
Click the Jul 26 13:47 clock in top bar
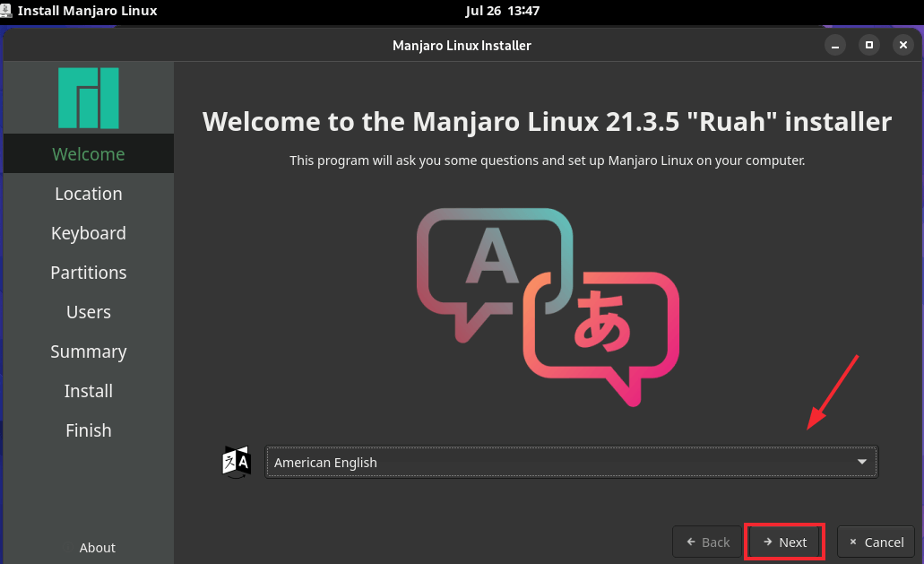(502, 11)
